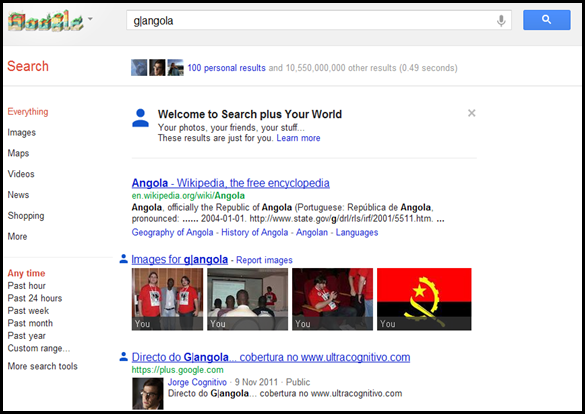Open the second personal results profile thumbnail

click(157, 68)
